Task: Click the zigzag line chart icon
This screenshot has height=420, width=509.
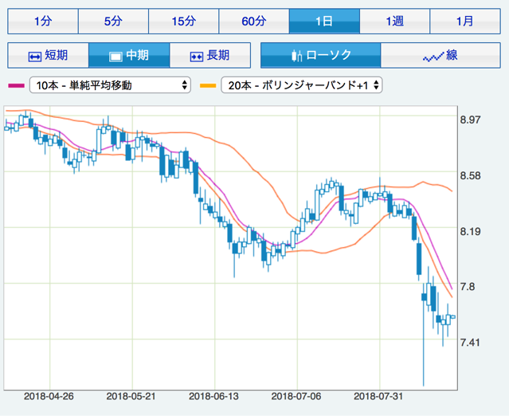Action: 433,57
